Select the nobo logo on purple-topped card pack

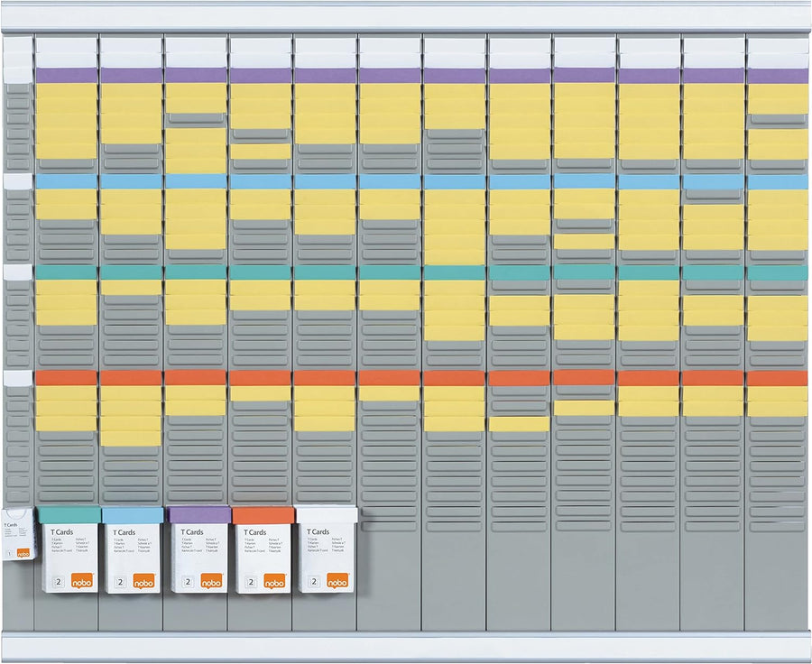(211, 580)
